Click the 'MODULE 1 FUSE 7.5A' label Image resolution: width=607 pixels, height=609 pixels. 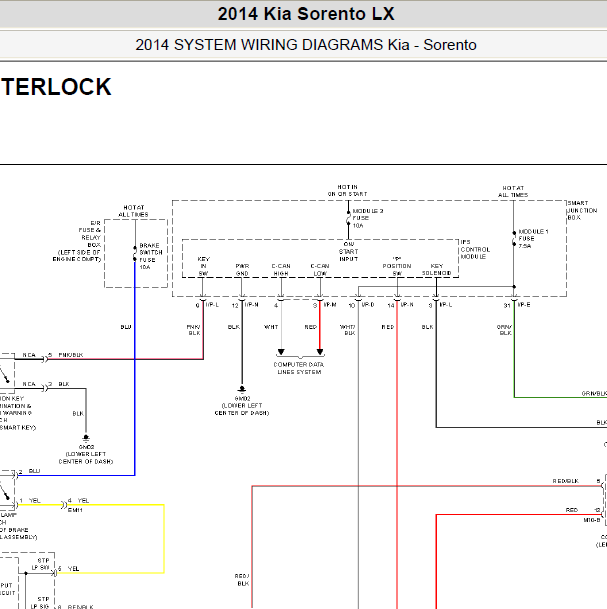coord(533,238)
